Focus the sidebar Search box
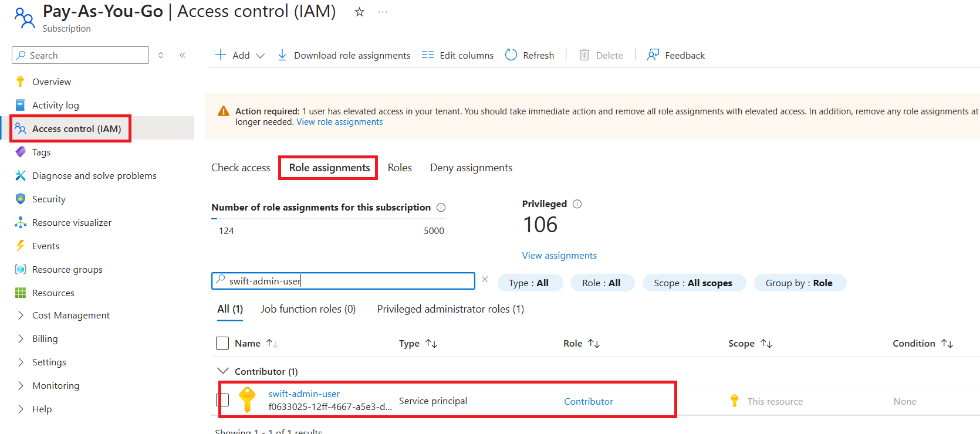The image size is (980, 434). coord(80,55)
